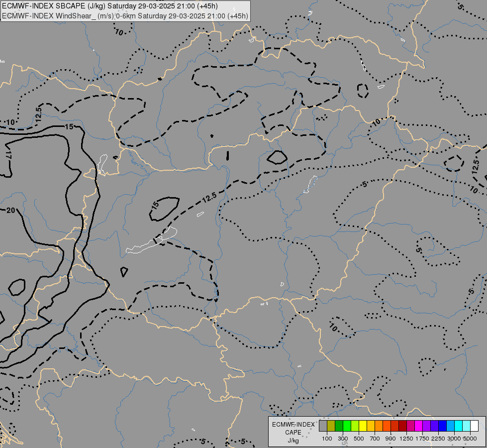487x448 pixels.
Task: Select the bright green legend swatch
Action: click(x=347, y=426)
